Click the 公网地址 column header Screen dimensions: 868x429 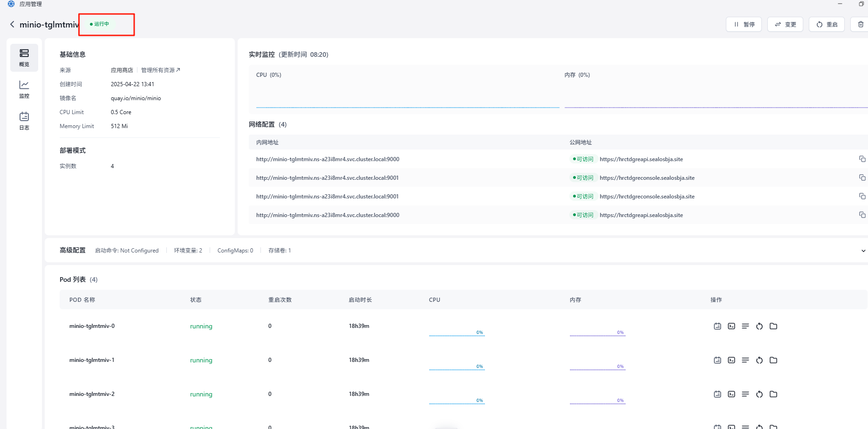(581, 143)
